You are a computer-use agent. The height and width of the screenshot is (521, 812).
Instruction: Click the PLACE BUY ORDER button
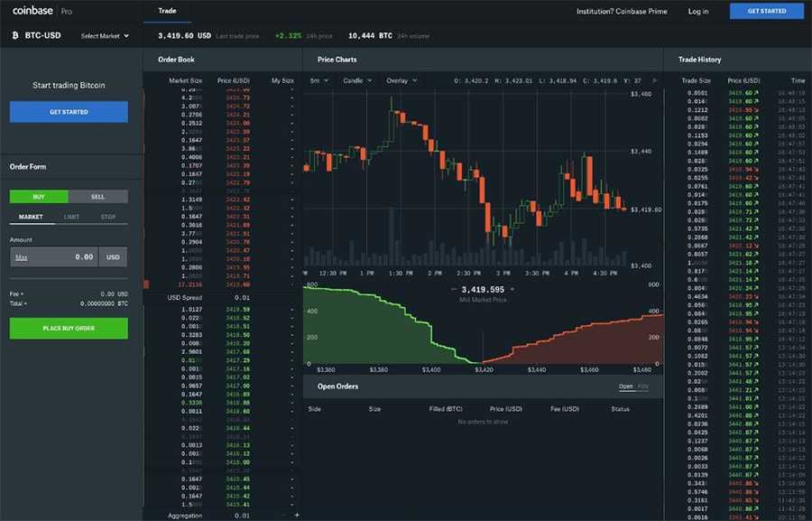tap(68, 328)
